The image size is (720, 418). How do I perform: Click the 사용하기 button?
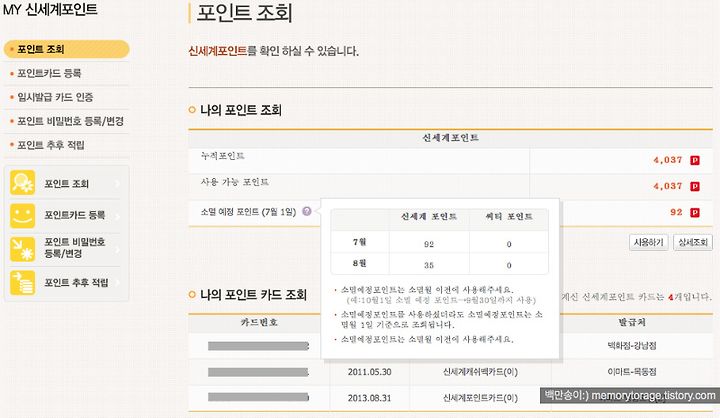(648, 242)
